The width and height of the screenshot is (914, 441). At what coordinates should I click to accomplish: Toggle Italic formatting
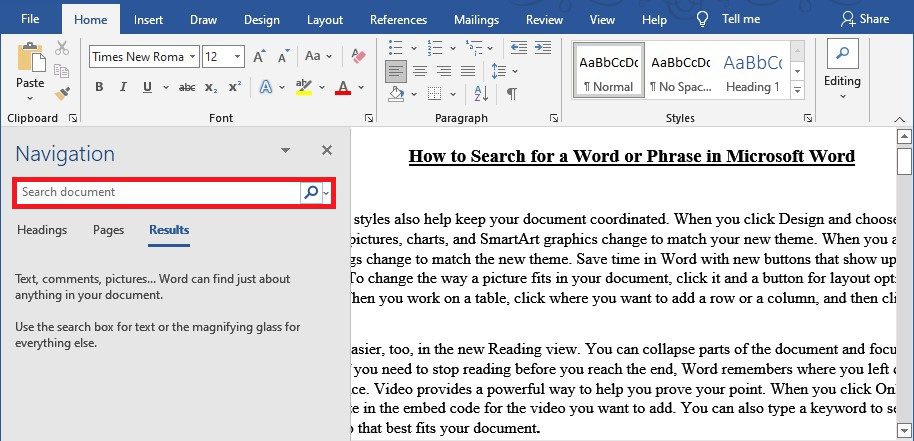tap(123, 87)
